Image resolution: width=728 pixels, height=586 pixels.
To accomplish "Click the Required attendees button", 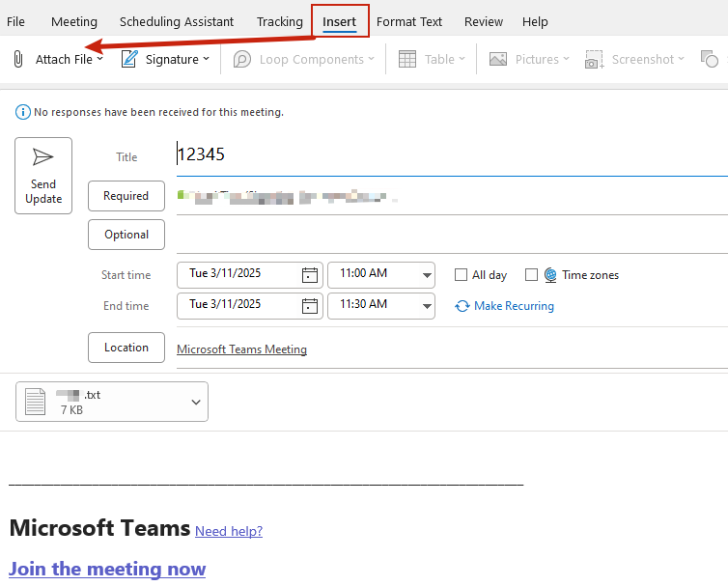I will pos(126,196).
